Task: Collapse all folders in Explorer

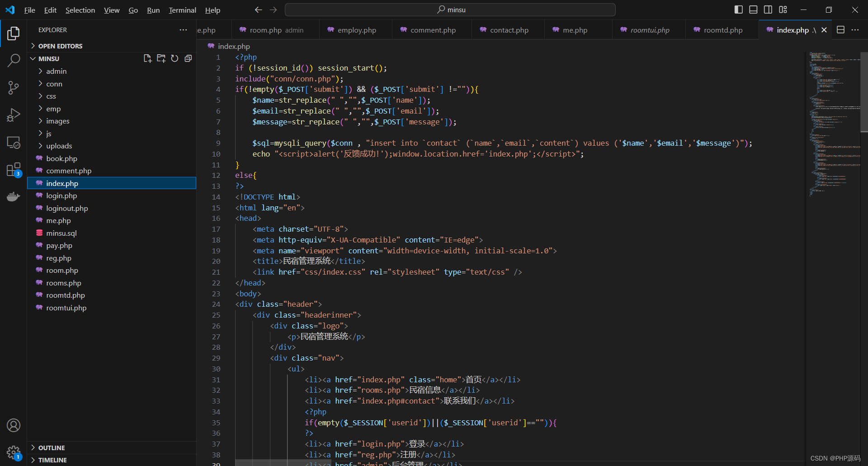Action: [188, 58]
